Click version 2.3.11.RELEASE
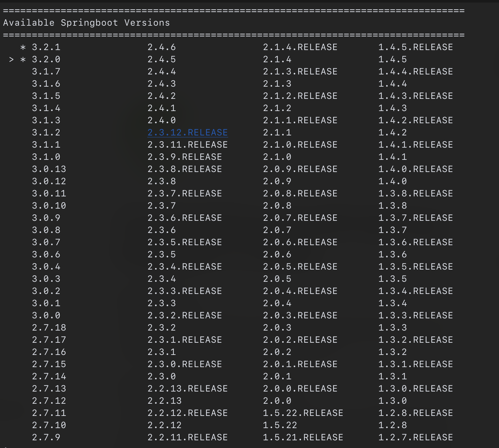Screen dimensions: 499x448 pos(188,145)
